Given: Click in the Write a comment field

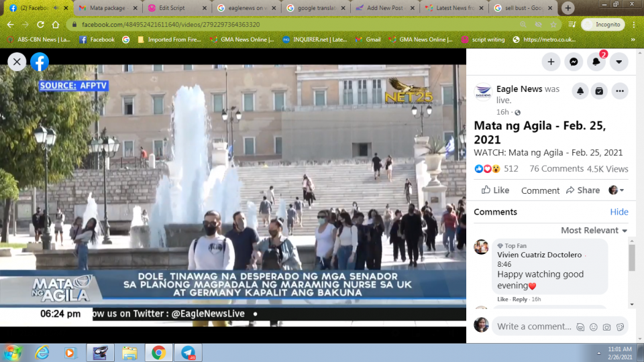Looking at the screenshot, I should [534, 326].
